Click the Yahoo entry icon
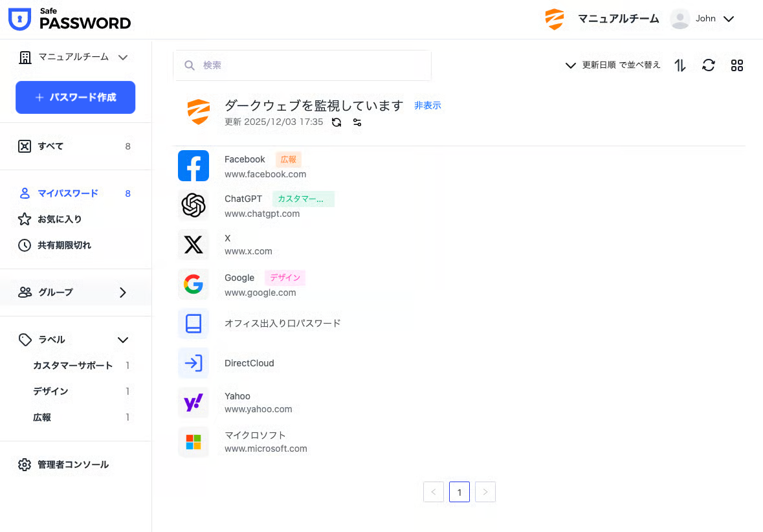Image resolution: width=763 pixels, height=532 pixels. [194, 403]
